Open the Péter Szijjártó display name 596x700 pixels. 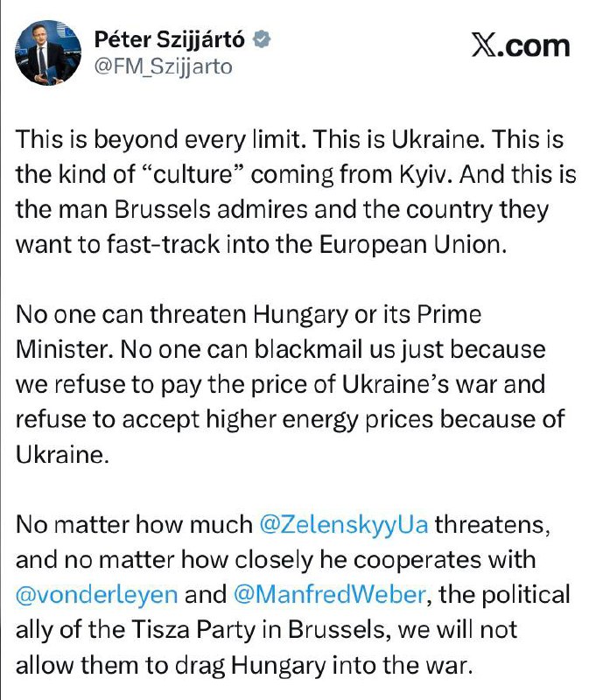pyautogui.click(x=170, y=38)
